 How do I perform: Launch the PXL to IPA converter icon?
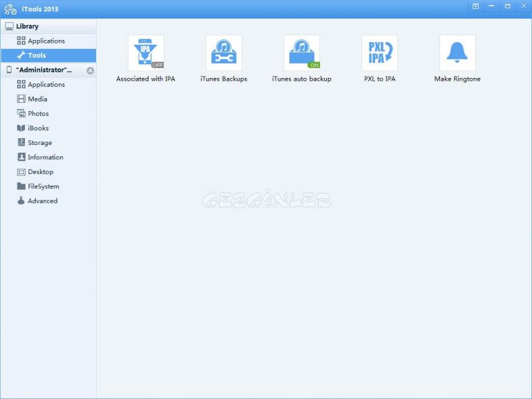[379, 53]
